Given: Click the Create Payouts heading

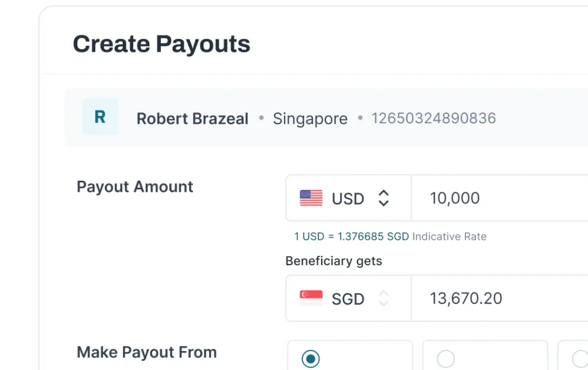Looking at the screenshot, I should click(161, 44).
